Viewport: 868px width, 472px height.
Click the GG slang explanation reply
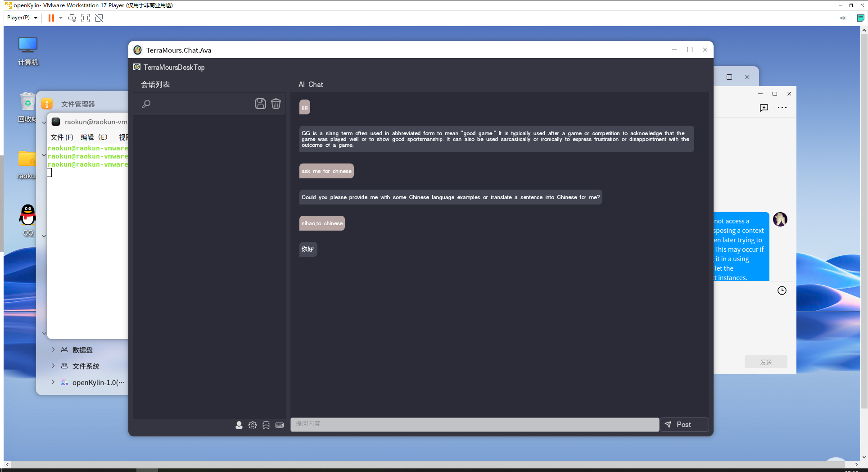tap(497, 139)
